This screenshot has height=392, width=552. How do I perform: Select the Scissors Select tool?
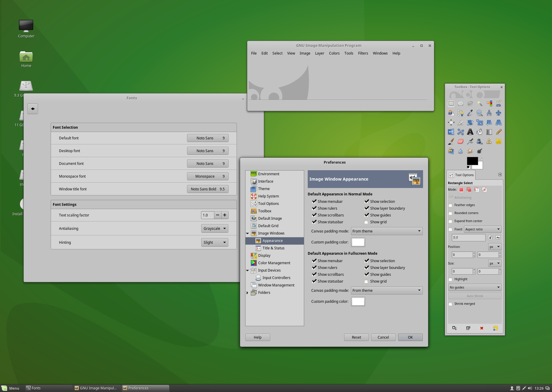tap(499, 103)
